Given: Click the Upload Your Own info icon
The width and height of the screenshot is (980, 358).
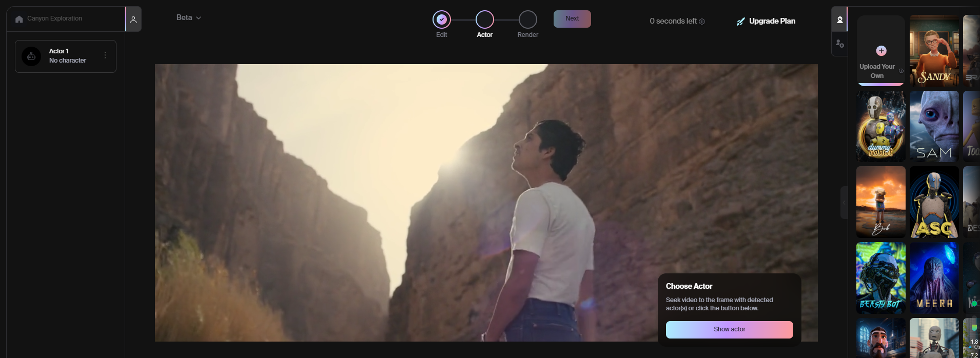Looking at the screenshot, I should point(901,71).
